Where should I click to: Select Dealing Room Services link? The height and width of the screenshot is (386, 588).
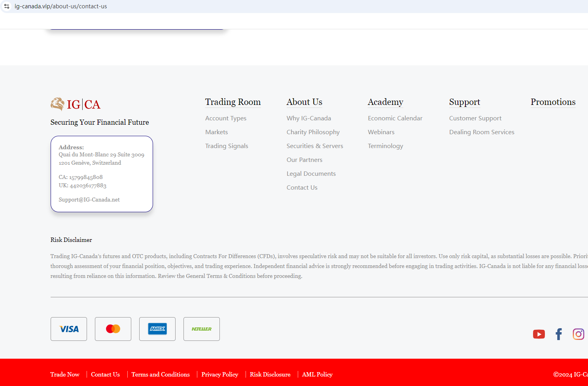pyautogui.click(x=482, y=132)
